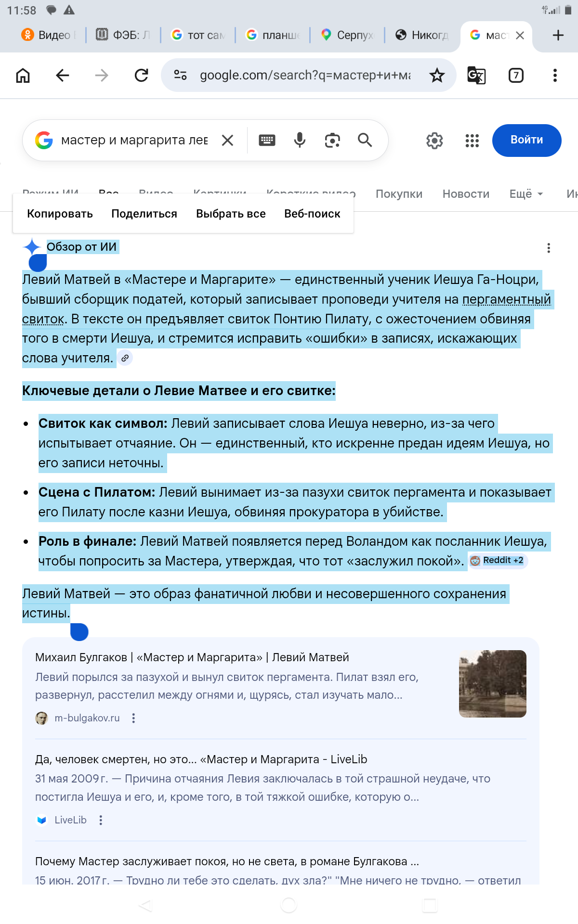Start voice search with microphone
Viewport: 578px width, 924px height.
tap(300, 140)
